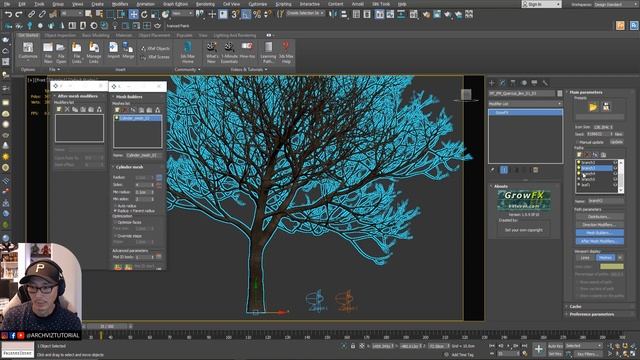Undo the last action in the toolbar
The height and width of the screenshot is (360, 640).
8,14
